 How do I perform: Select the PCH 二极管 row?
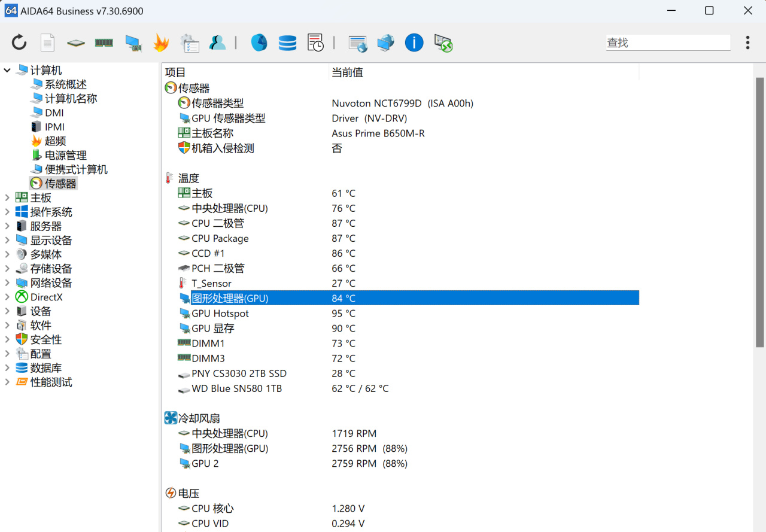[401, 268]
